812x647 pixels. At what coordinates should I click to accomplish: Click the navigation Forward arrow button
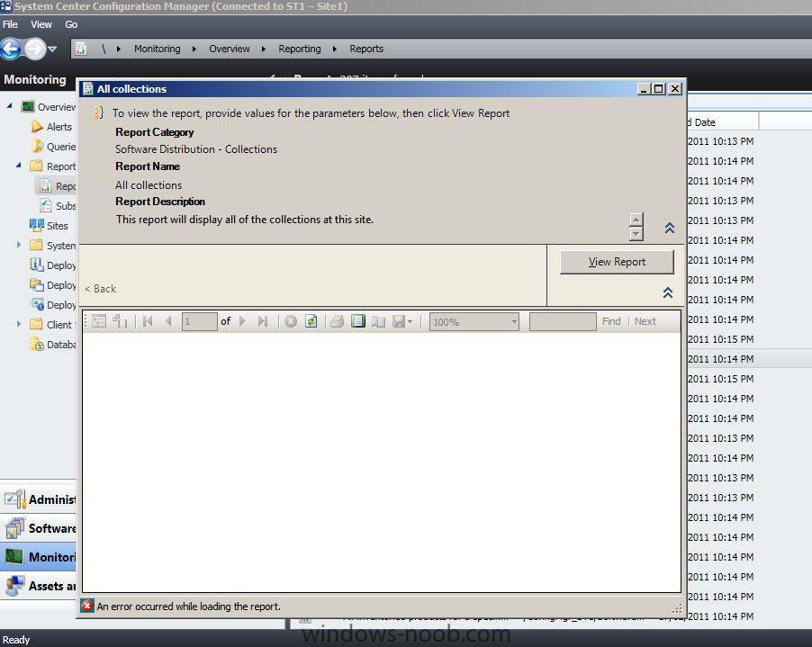pos(35,49)
